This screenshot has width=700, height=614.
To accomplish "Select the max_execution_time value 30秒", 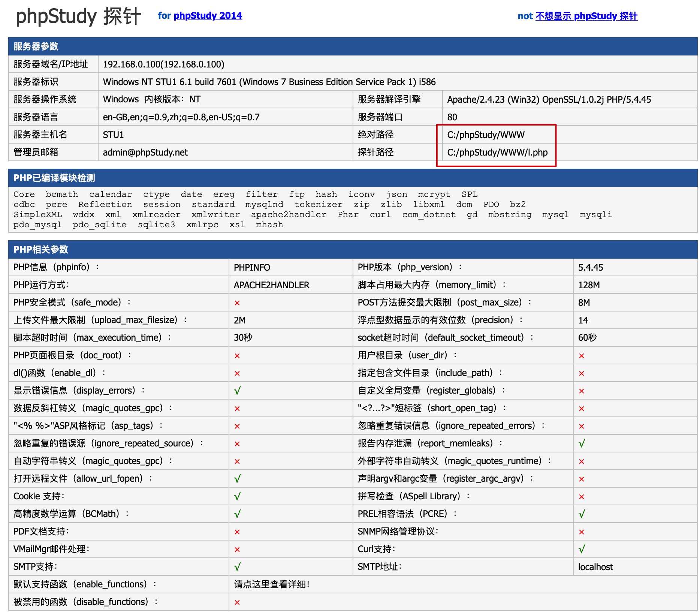I will click(243, 338).
